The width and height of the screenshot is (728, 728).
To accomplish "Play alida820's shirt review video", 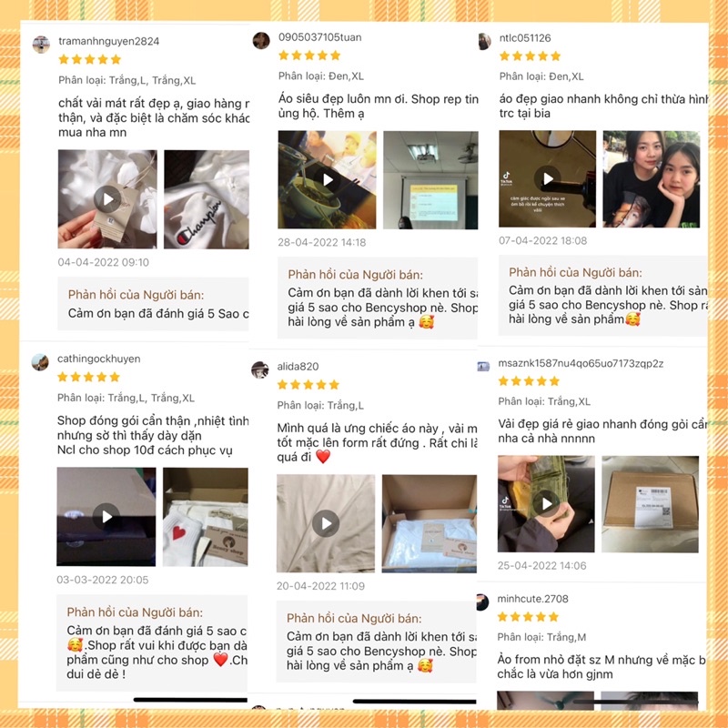I will (x=326, y=523).
